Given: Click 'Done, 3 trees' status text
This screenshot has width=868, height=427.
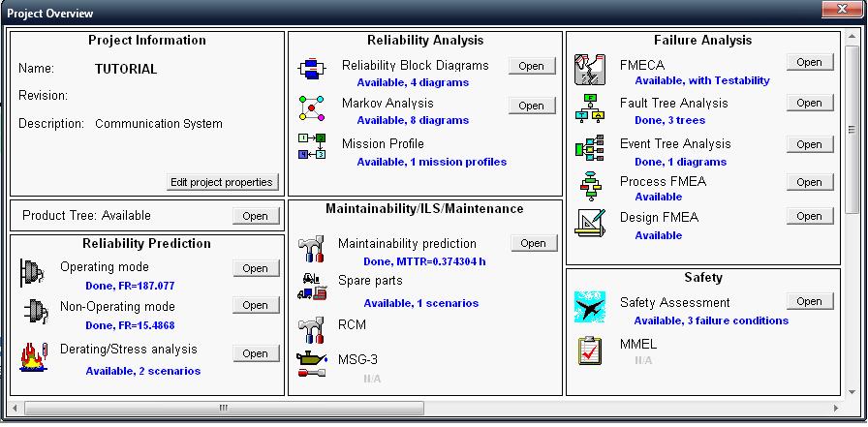Looking at the screenshot, I should [x=669, y=121].
